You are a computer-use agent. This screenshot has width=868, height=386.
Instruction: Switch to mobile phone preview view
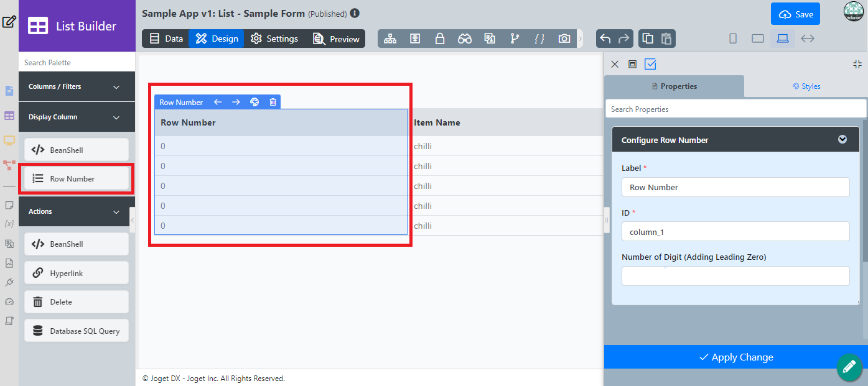click(733, 39)
